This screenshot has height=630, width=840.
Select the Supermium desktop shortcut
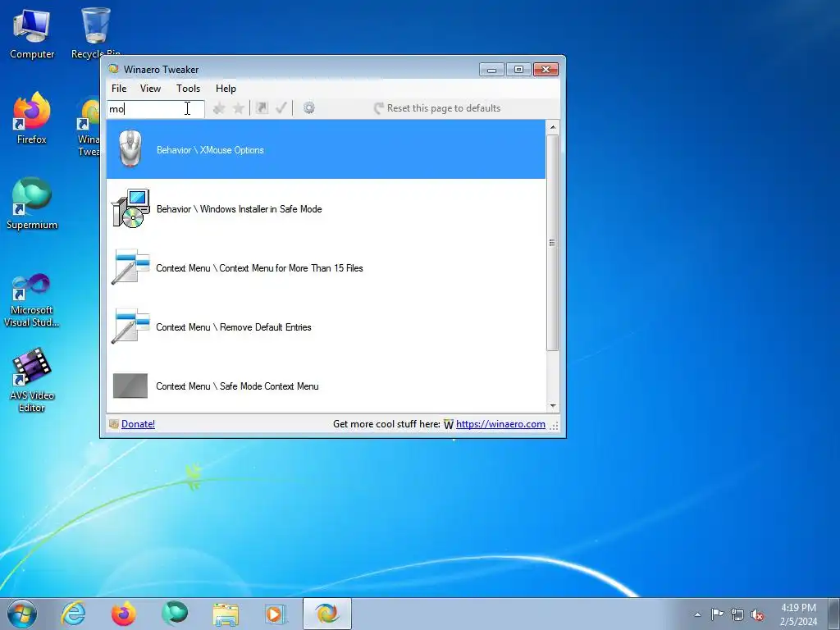(32, 203)
